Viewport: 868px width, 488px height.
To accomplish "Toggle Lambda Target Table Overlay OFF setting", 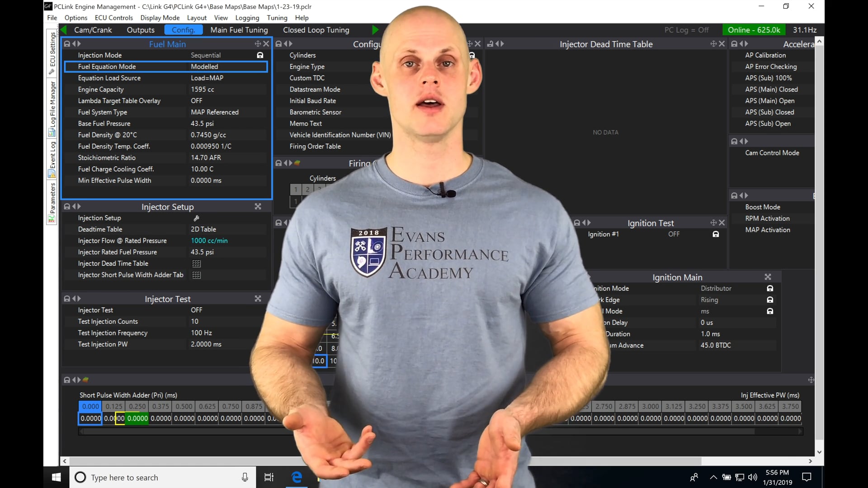I will 196,101.
